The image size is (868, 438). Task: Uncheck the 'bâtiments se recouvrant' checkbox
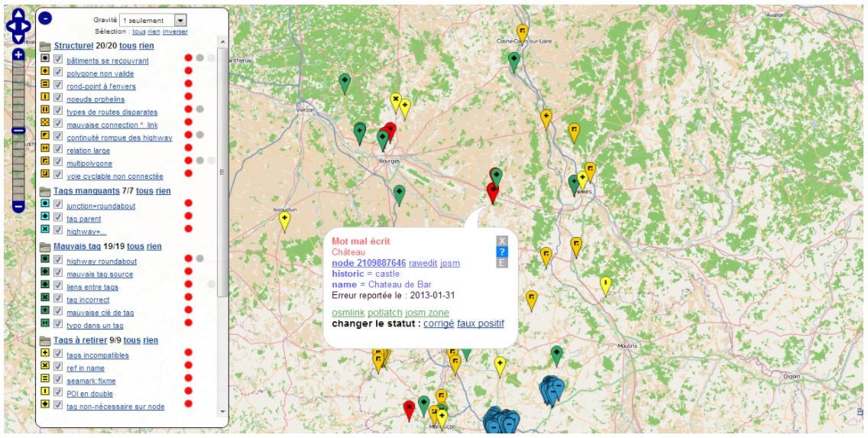[x=58, y=60]
